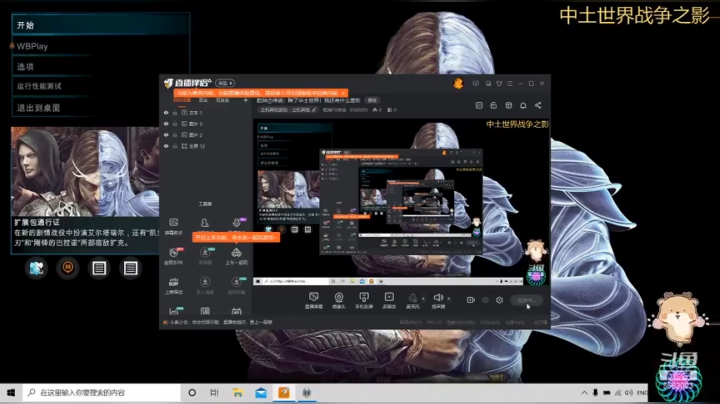720x404 pixels.
Task: Hide the 文本 1 layer
Action: [x=166, y=112]
